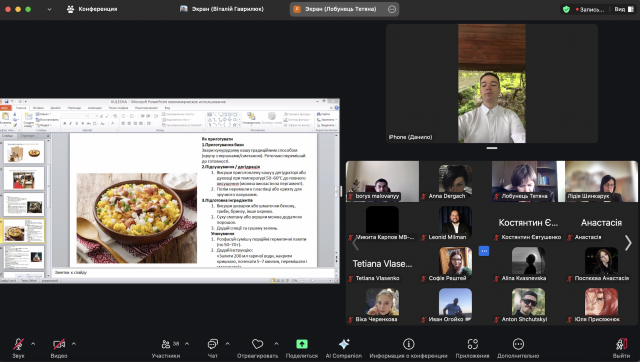Click save icon in PowerPoint quick access bar
The width and height of the screenshot is (640, 362).
point(7,102)
